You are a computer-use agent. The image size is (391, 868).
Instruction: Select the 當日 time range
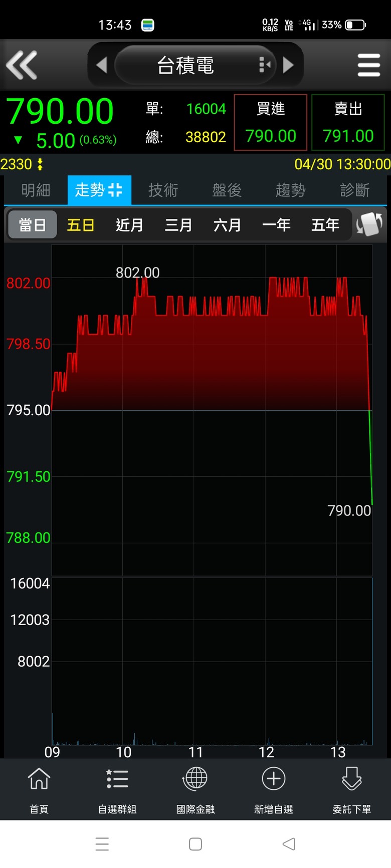click(33, 225)
